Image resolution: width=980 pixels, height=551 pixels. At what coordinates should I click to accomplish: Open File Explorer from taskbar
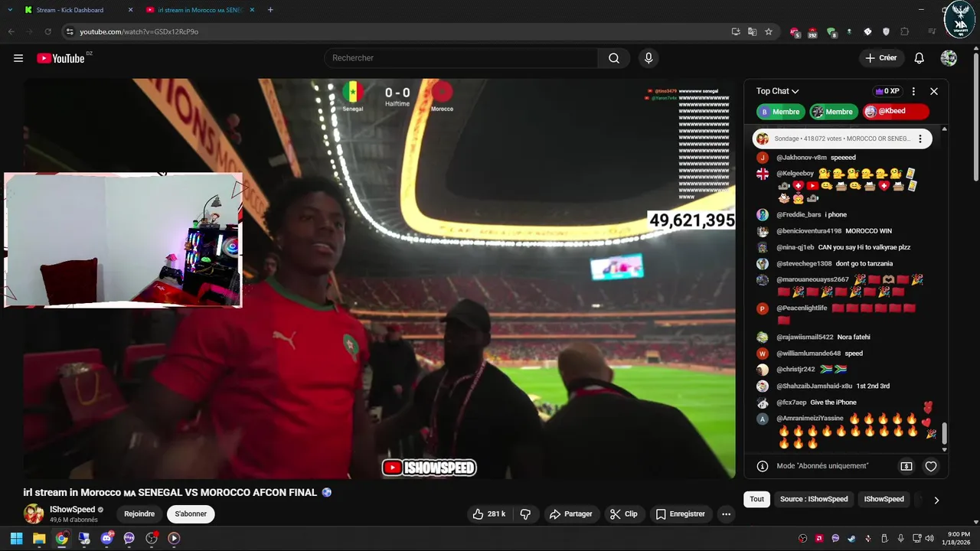click(x=39, y=538)
